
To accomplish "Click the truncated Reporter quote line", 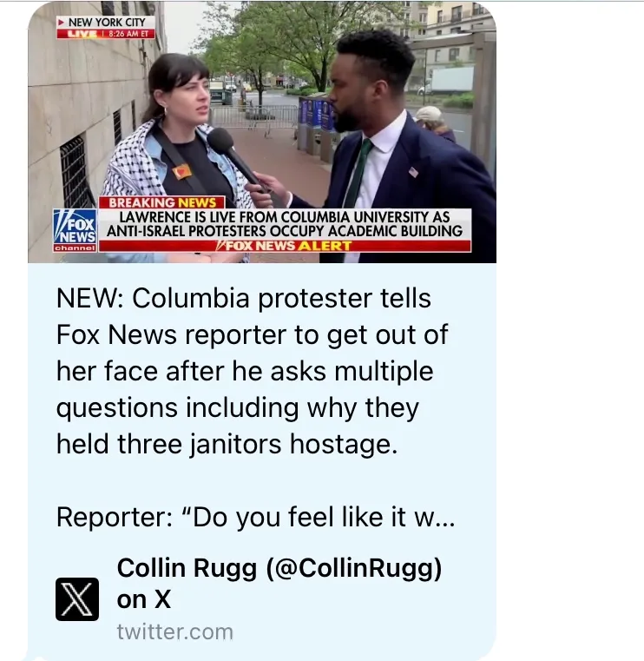I will coord(255,518).
